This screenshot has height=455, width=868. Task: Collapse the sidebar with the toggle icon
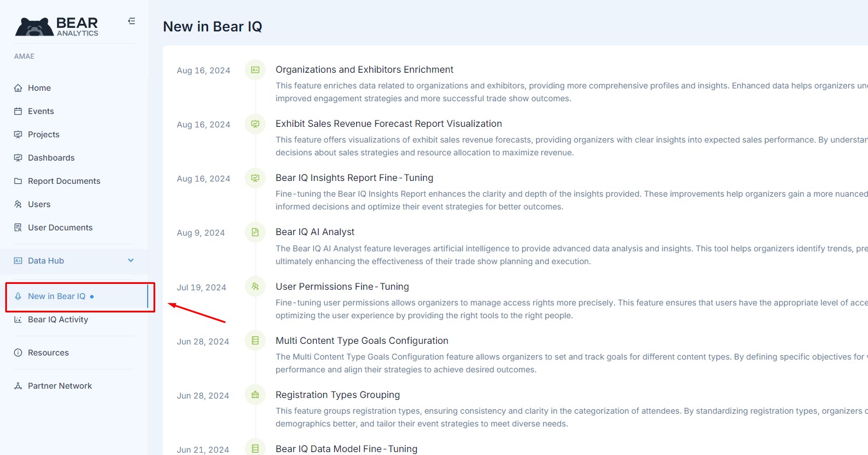click(131, 21)
